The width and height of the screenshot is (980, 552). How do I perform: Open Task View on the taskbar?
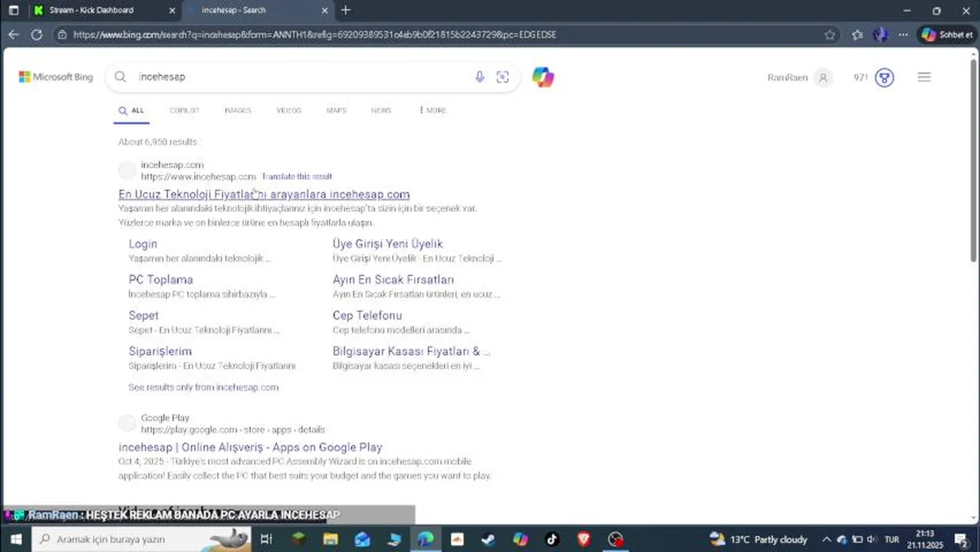point(266,539)
